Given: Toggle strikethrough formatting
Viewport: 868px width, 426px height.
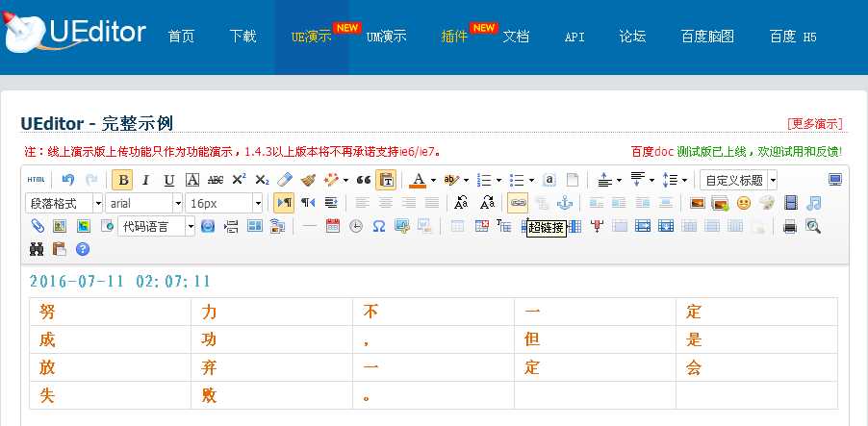Looking at the screenshot, I should tap(216, 180).
